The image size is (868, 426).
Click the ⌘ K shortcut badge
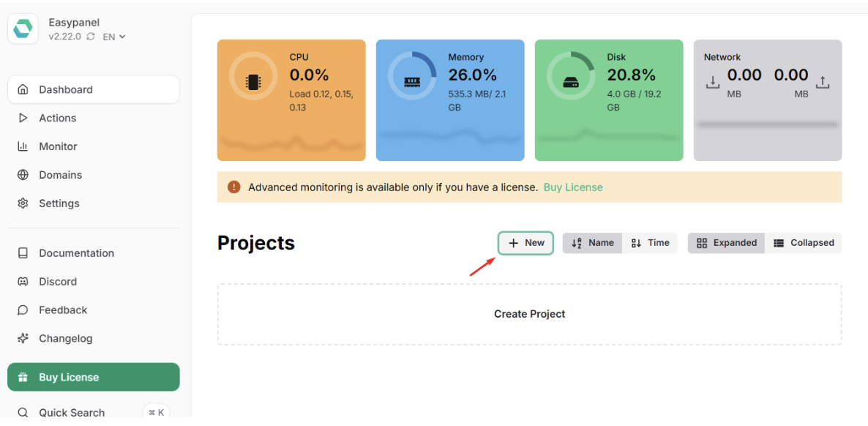pos(156,413)
